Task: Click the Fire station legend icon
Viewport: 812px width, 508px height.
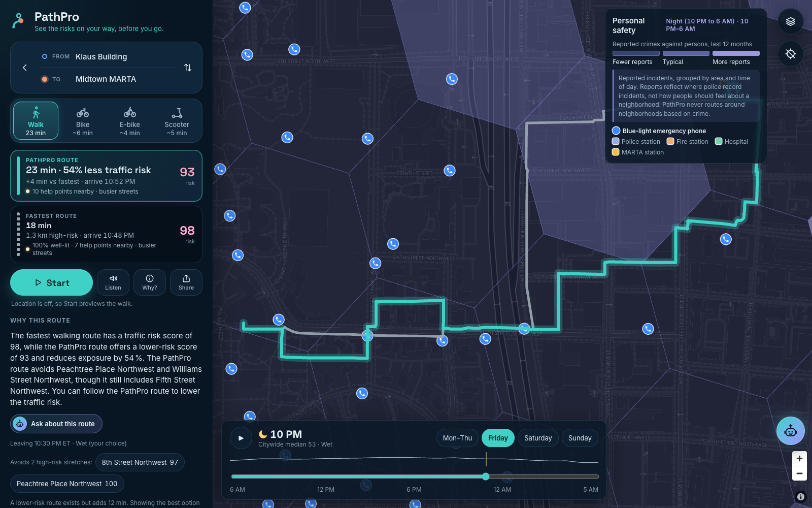Action: click(x=670, y=142)
